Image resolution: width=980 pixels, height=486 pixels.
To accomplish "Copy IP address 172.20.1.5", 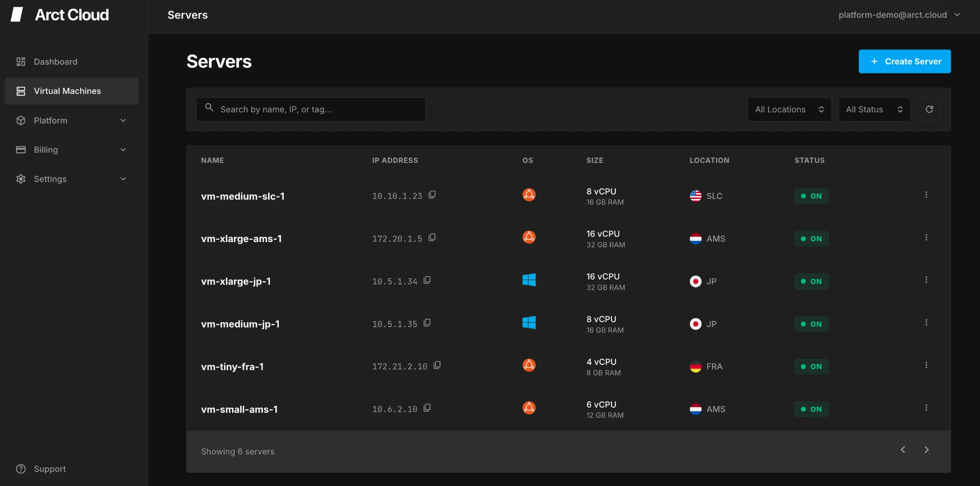I will click(432, 238).
